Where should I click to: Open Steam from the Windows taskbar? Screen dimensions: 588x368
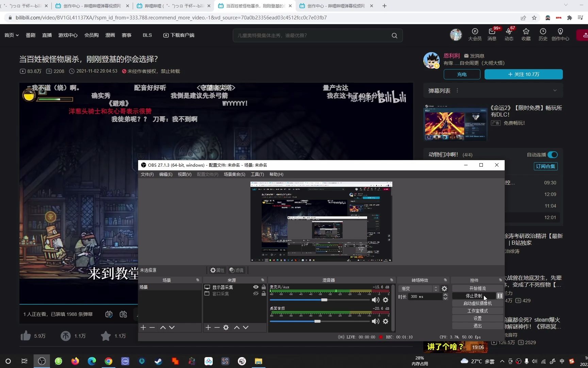click(159, 361)
